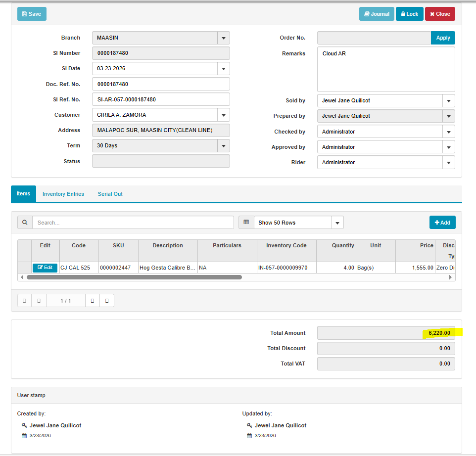Open the Journal view
The height and width of the screenshot is (456, 476).
coord(376,14)
